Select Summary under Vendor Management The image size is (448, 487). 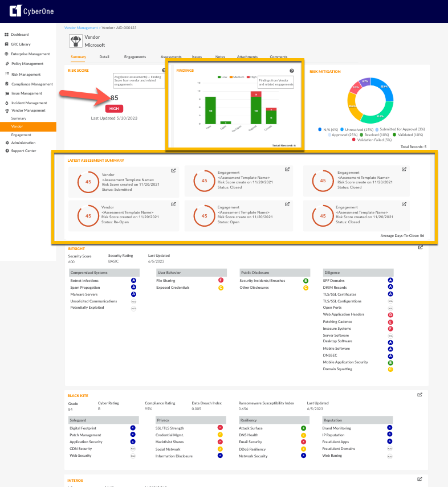click(x=19, y=118)
